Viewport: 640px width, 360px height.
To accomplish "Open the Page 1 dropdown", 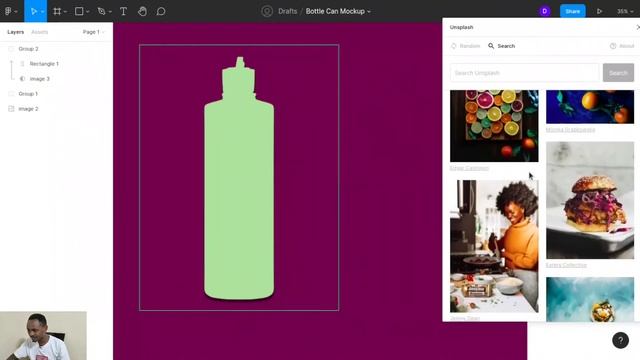I will 93,32.
